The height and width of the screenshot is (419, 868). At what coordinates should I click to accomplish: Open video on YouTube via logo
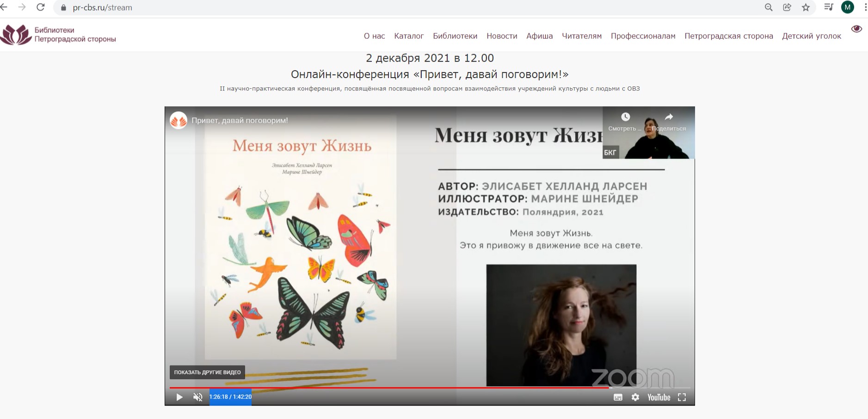tap(659, 397)
